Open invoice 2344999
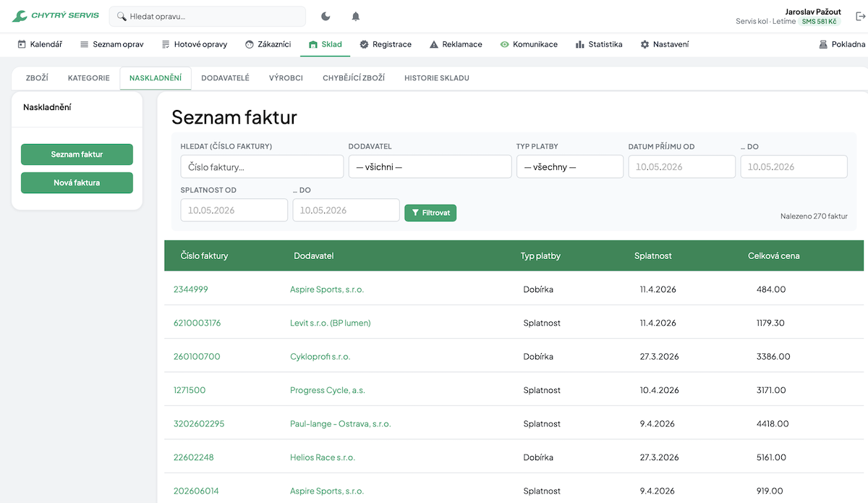 (191, 289)
